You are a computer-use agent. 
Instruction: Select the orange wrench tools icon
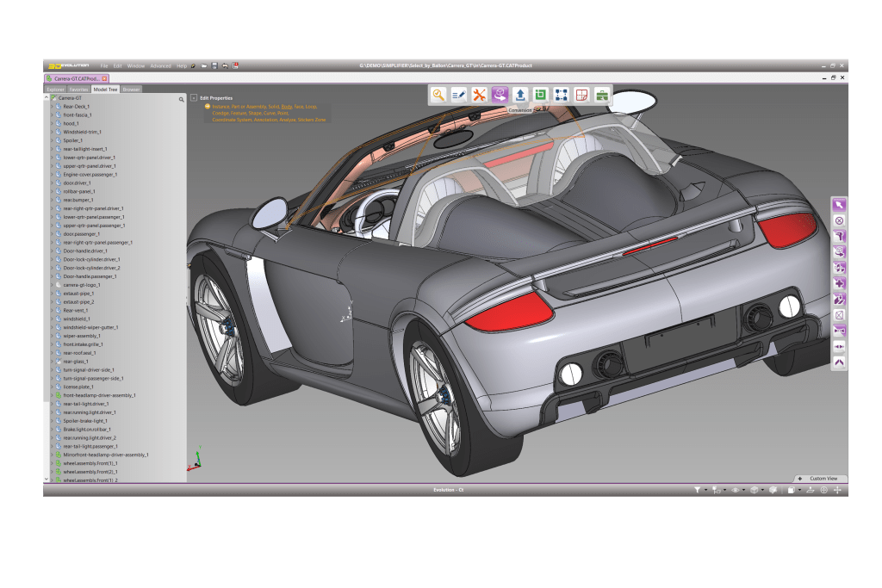(480, 95)
